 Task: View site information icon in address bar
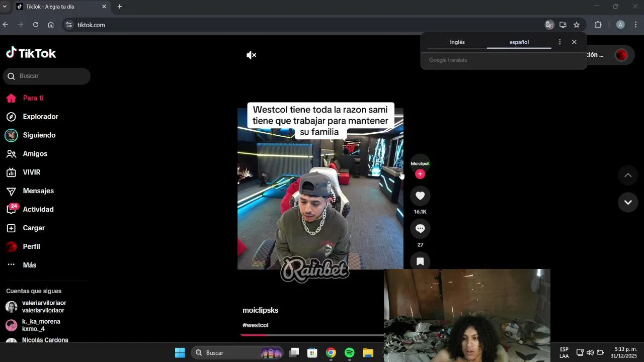[x=69, y=25]
